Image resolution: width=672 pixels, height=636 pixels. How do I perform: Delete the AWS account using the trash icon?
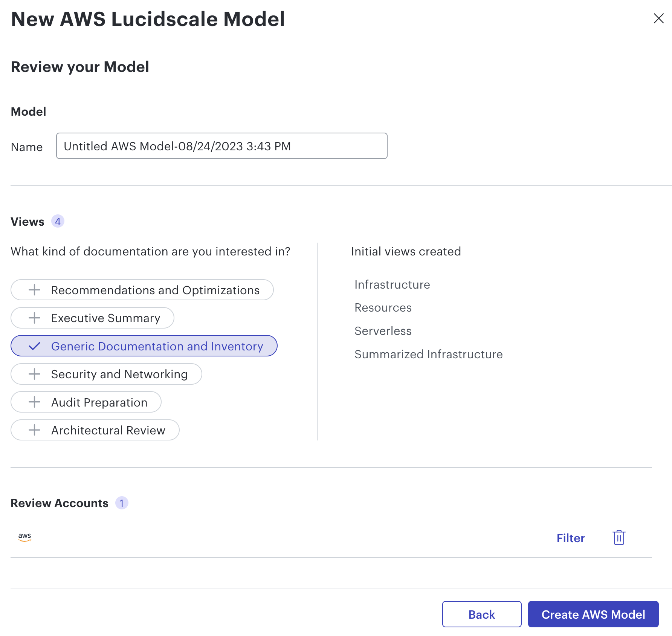tap(619, 538)
